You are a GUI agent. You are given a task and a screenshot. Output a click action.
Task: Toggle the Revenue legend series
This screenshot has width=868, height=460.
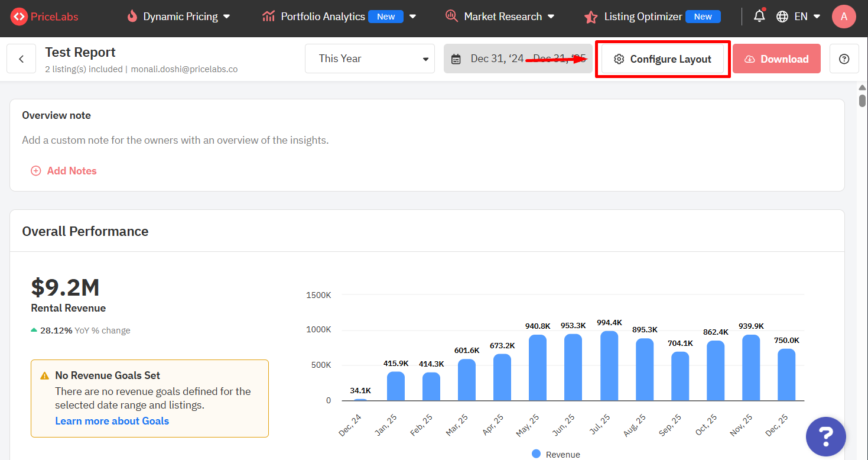pos(555,454)
